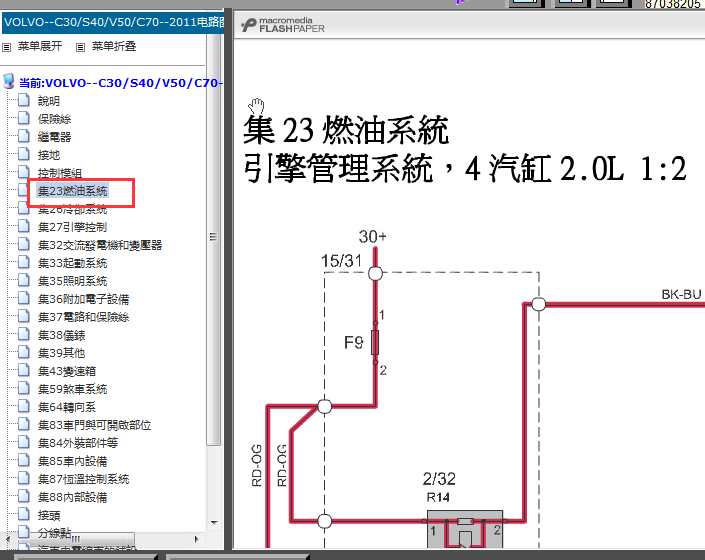Open the 集27引擎控制 tree item
The image size is (705, 560).
tap(72, 227)
